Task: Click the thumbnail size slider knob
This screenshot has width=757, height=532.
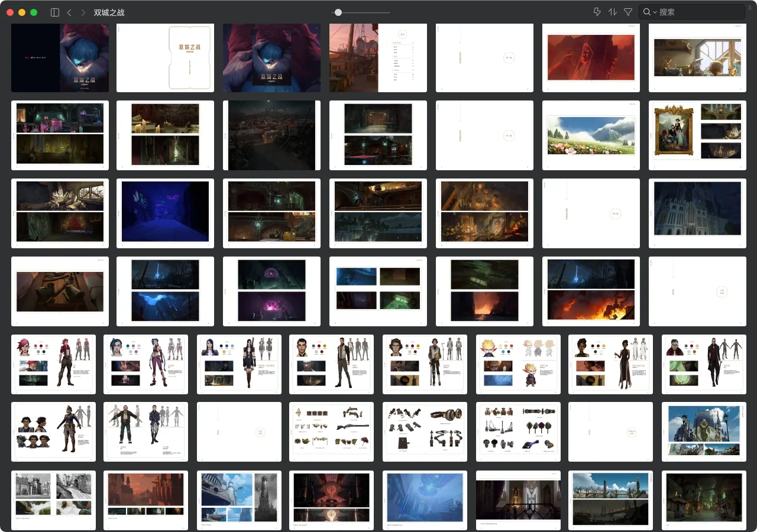Action: coord(338,12)
